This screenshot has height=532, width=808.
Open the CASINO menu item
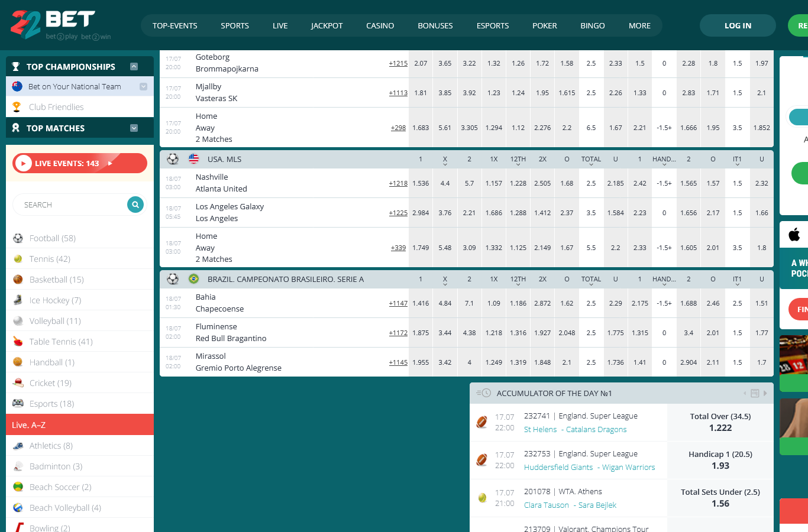pyautogui.click(x=380, y=25)
